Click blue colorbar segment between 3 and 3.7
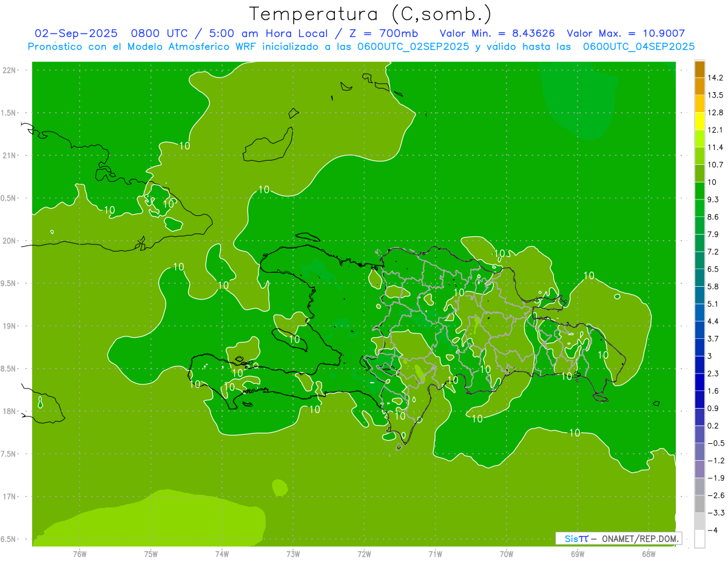The width and height of the screenshot is (728, 562). [699, 347]
